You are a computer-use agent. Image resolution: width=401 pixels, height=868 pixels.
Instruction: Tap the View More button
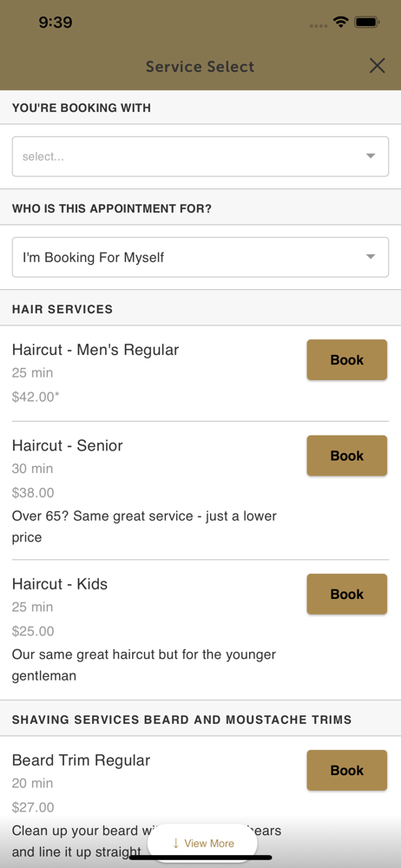pyautogui.click(x=202, y=843)
